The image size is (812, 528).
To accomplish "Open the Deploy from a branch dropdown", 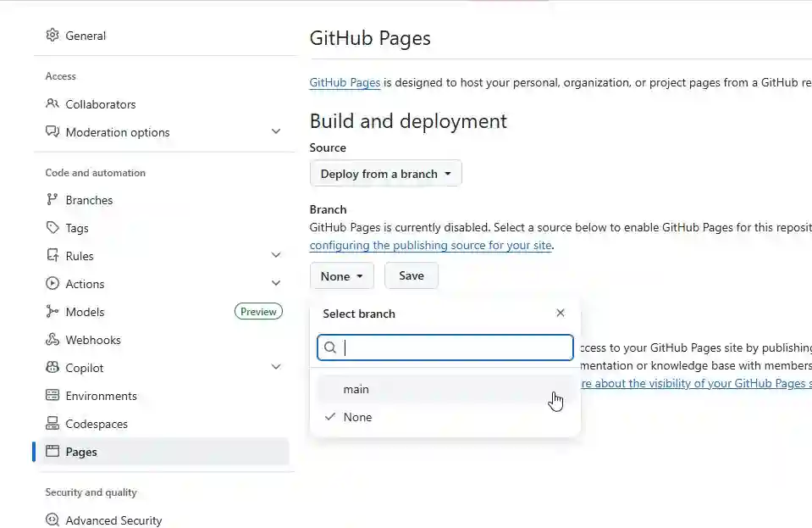I will click(386, 174).
